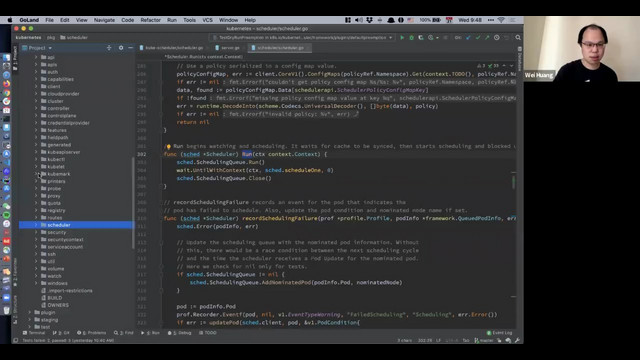
Task: Expand the plugin folder arrow
Action: point(30,312)
